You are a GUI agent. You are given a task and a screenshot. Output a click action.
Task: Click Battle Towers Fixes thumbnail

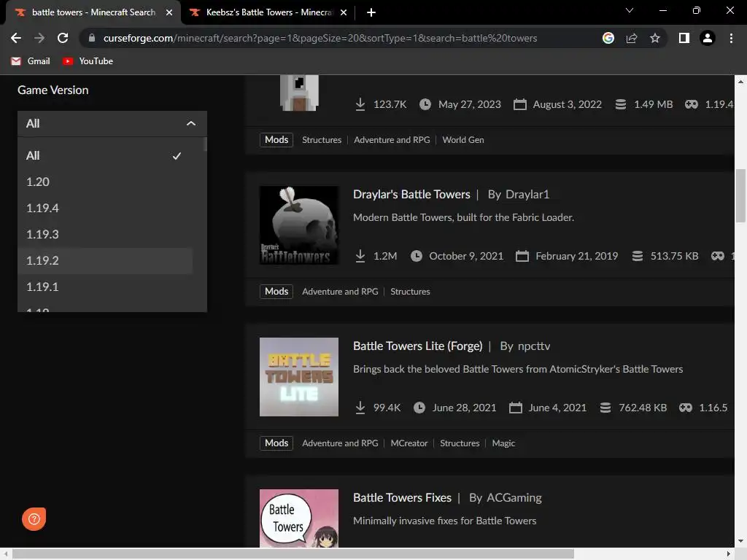(299, 518)
